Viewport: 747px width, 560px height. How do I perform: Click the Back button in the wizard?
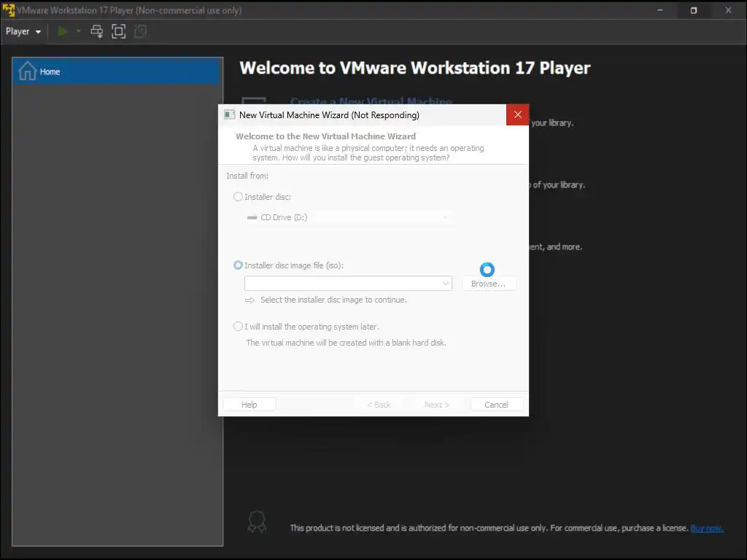click(379, 404)
